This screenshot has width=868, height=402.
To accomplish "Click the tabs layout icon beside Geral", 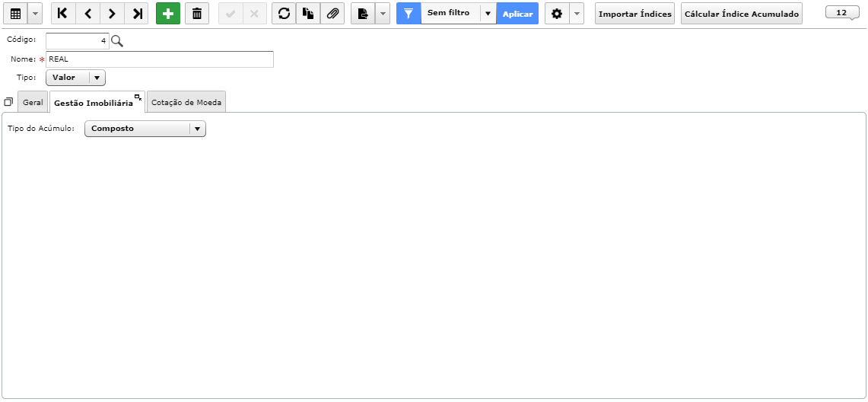I will coord(8,102).
